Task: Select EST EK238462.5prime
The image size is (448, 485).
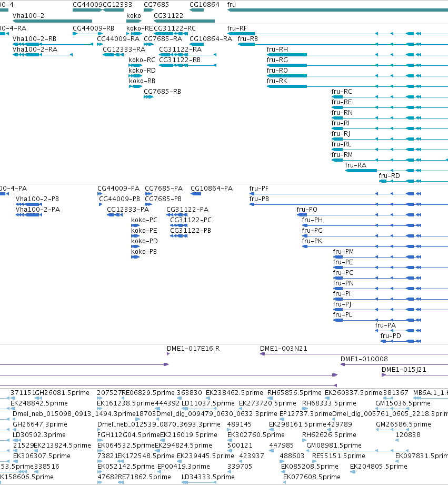Action: (234, 393)
